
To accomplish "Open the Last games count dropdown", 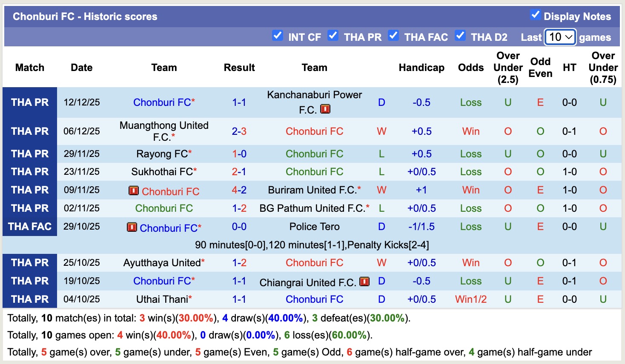I will tap(560, 37).
